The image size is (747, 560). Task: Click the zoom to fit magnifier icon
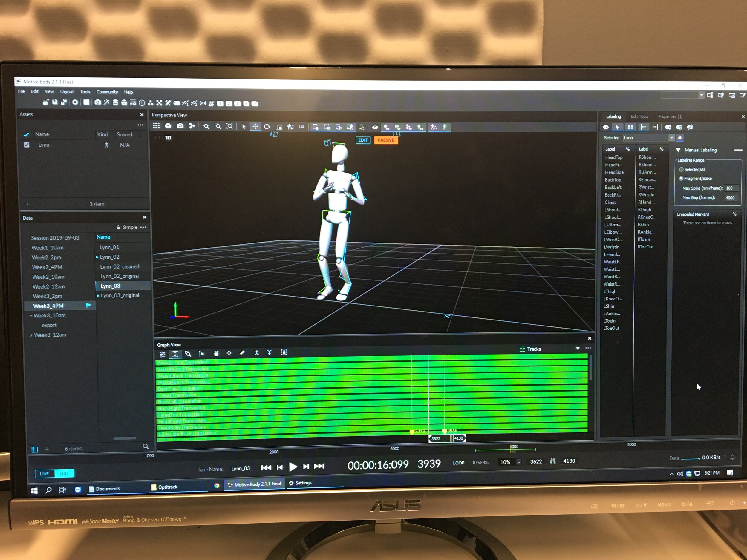tap(230, 126)
